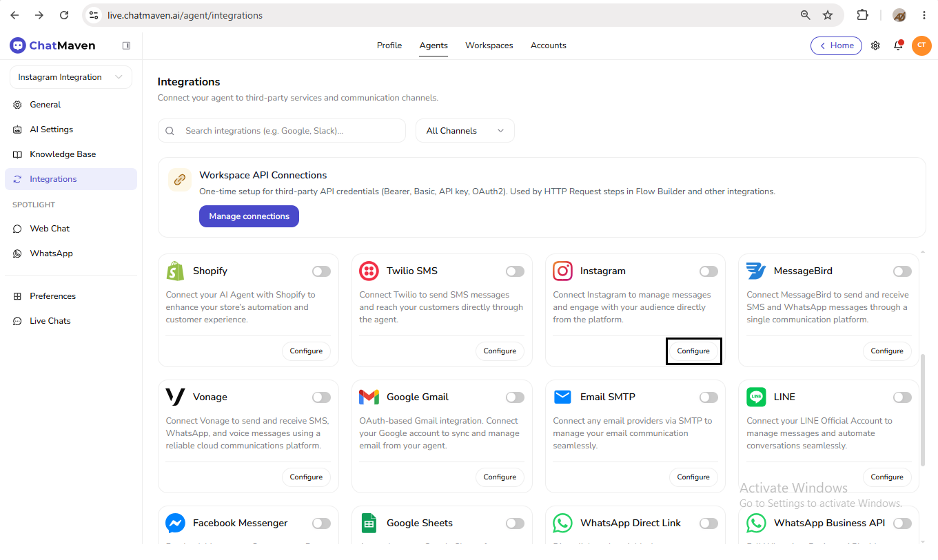Image resolution: width=938 pixels, height=560 pixels.
Task: Open the Instagram Integration agent dropdown
Action: click(x=71, y=77)
